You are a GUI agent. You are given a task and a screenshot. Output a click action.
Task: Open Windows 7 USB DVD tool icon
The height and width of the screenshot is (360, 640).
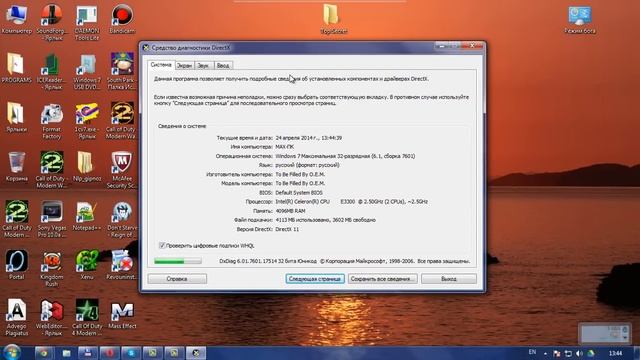[x=87, y=71]
